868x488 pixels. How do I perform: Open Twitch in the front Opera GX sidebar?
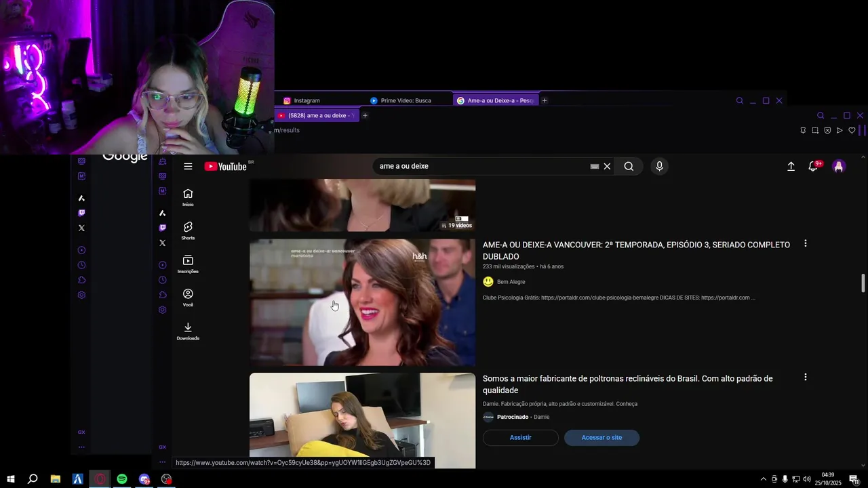click(162, 228)
